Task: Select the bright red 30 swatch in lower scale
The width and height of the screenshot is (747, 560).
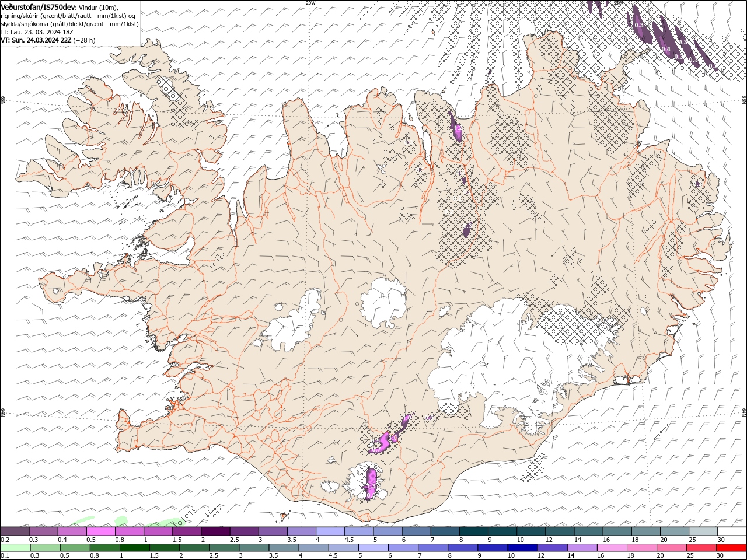Action: (x=731, y=548)
